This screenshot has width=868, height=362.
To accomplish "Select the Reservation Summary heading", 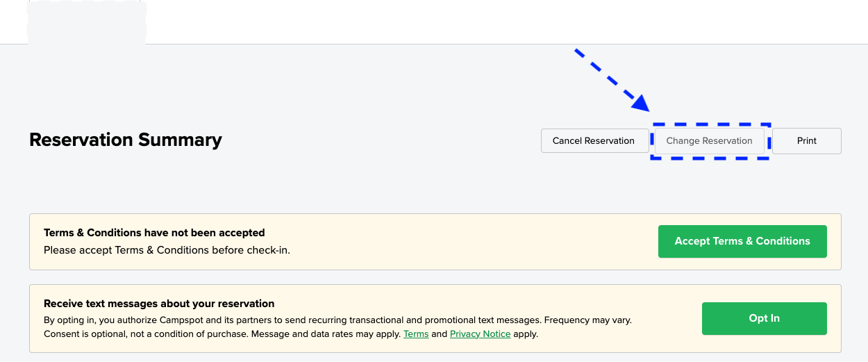I will (x=126, y=140).
